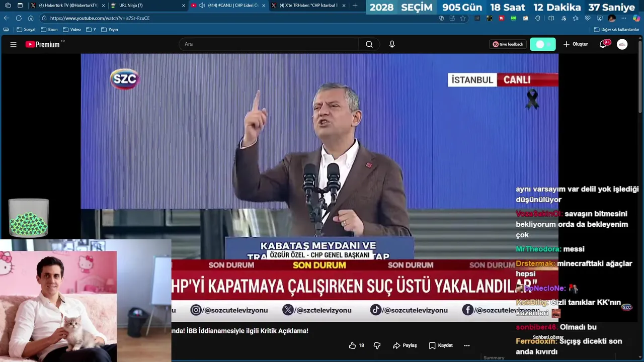Open the red 'fb' browser extension

click(502, 18)
